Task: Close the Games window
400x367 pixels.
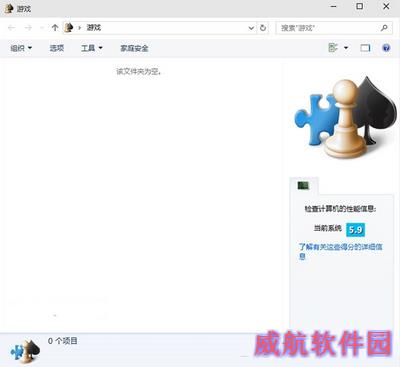Action: pos(386,6)
